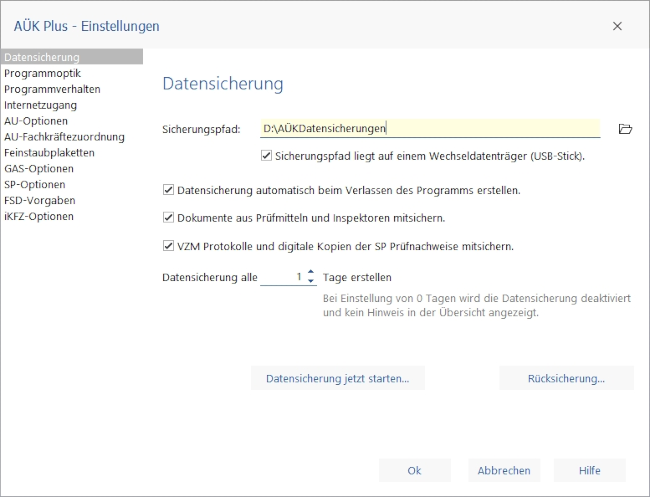Viewport: 650px width, 497px height.
Task: Open the Hilfe button
Action: tap(590, 470)
